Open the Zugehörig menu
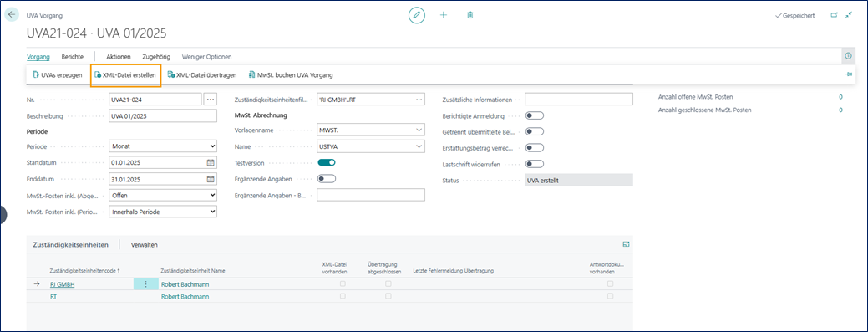The width and height of the screenshot is (868, 332). (156, 57)
